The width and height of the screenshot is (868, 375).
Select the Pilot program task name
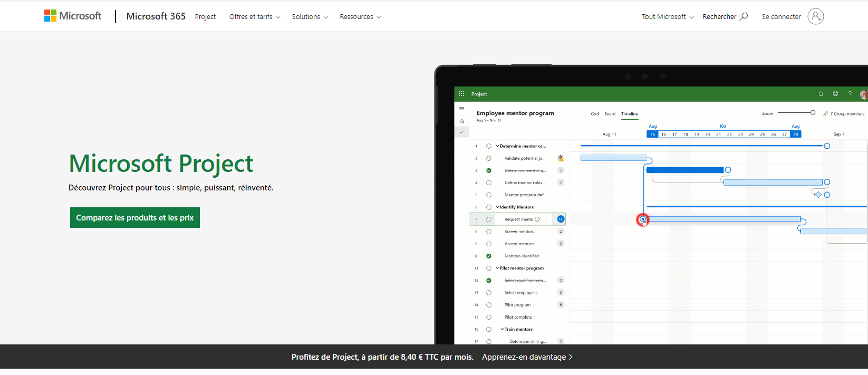click(x=517, y=305)
